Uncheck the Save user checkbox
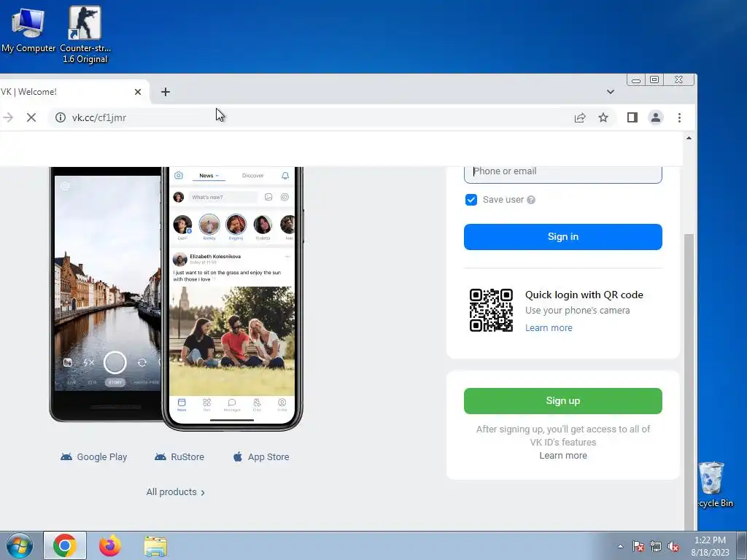The height and width of the screenshot is (560, 747). [x=471, y=200]
